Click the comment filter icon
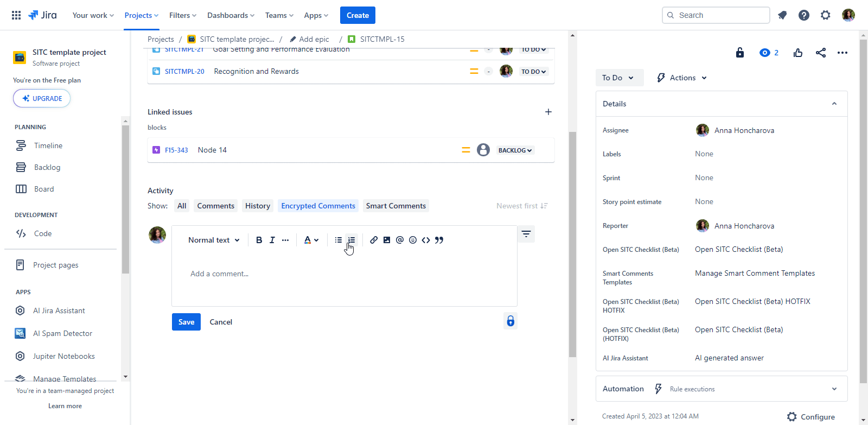This screenshot has width=868, height=425. (x=526, y=234)
